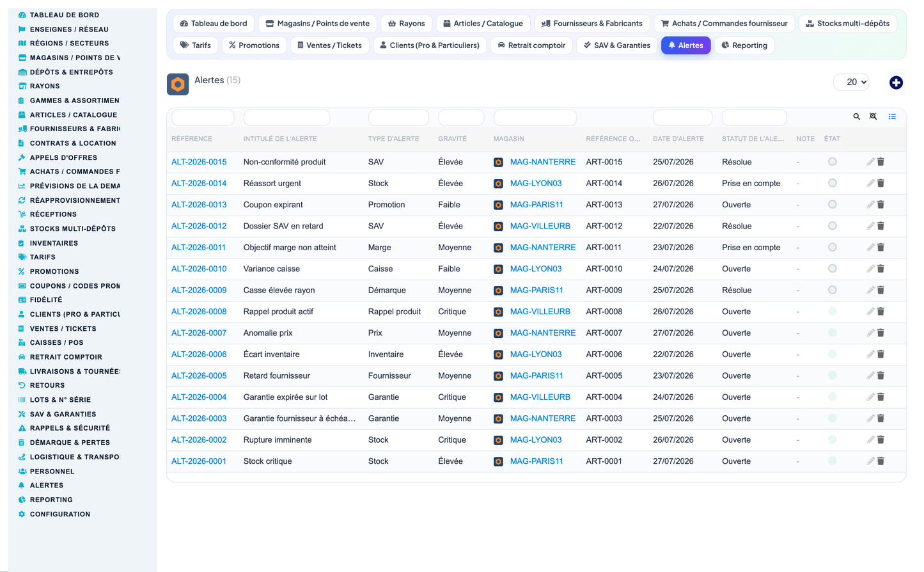
Task: Click the search magnifier icon in table header
Action: click(x=856, y=116)
